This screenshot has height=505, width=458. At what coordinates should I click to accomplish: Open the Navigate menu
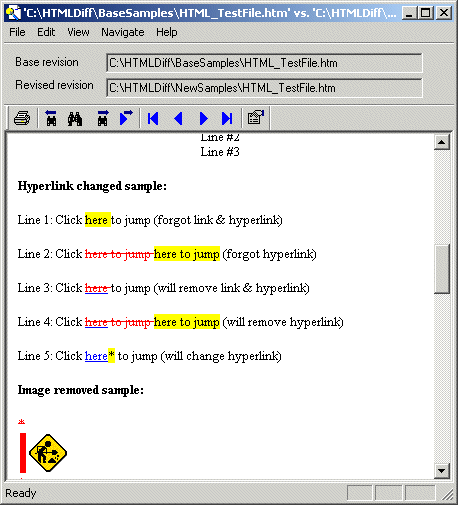tap(123, 32)
